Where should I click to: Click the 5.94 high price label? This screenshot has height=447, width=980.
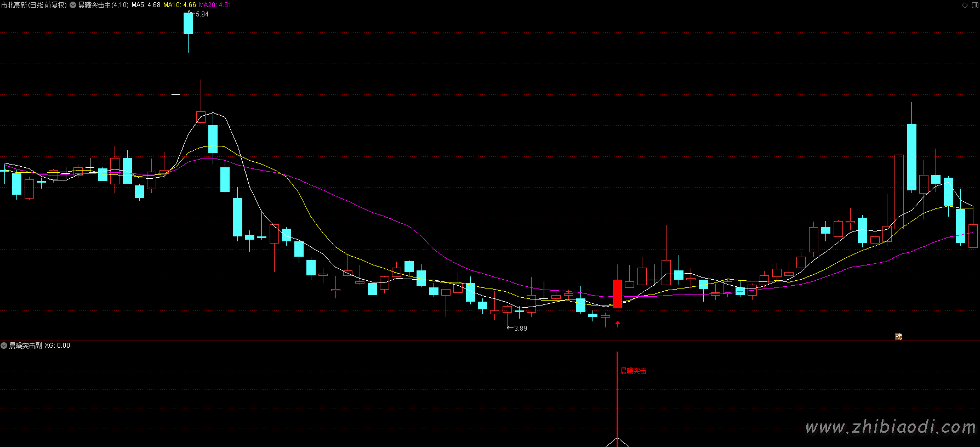click(x=202, y=14)
